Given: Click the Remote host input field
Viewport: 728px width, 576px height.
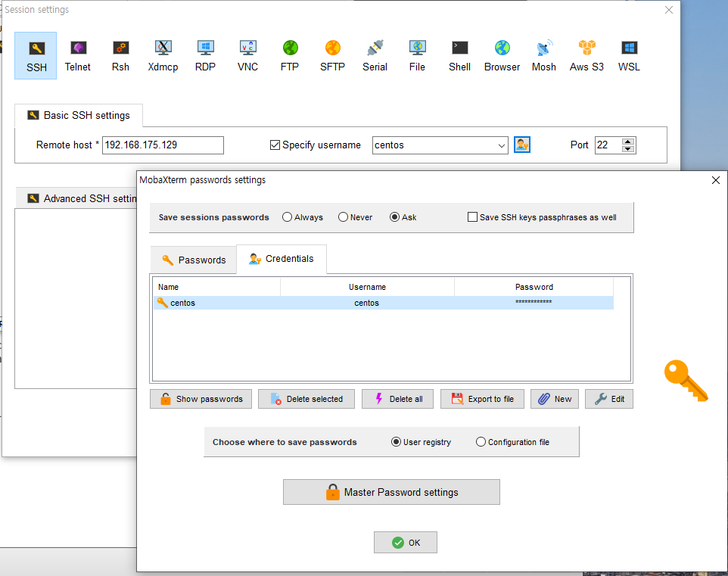Looking at the screenshot, I should (x=163, y=145).
